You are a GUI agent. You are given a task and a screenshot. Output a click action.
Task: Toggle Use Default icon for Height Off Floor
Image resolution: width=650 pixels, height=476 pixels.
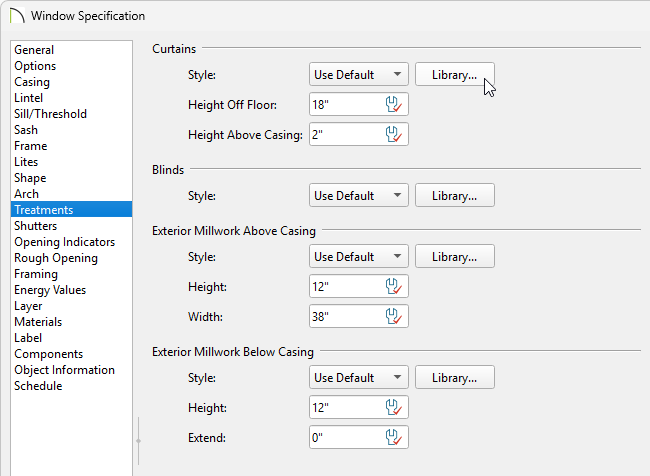[x=393, y=104]
